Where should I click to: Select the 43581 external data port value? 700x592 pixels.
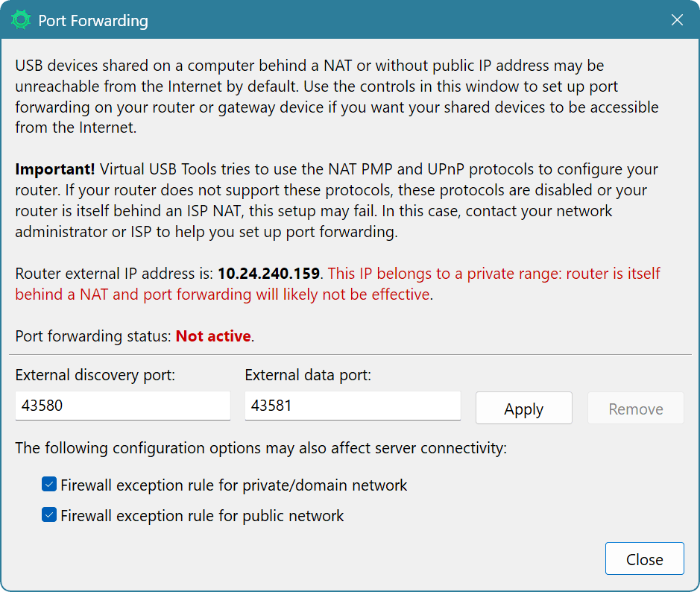[352, 406]
